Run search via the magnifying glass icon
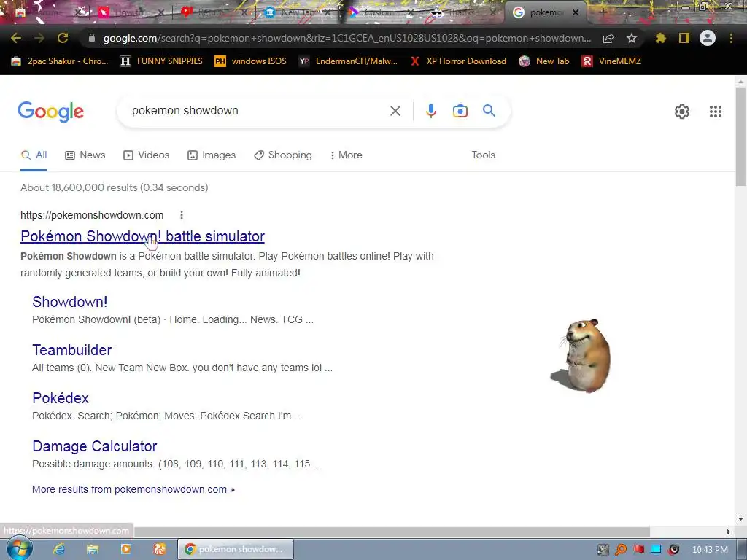This screenshot has height=560, width=747. [489, 111]
